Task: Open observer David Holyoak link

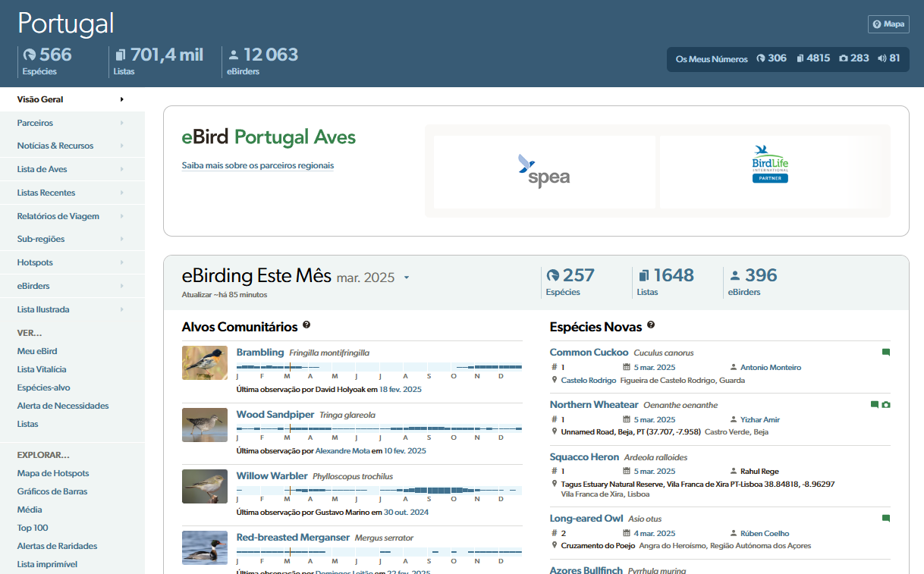Action: [x=341, y=389]
